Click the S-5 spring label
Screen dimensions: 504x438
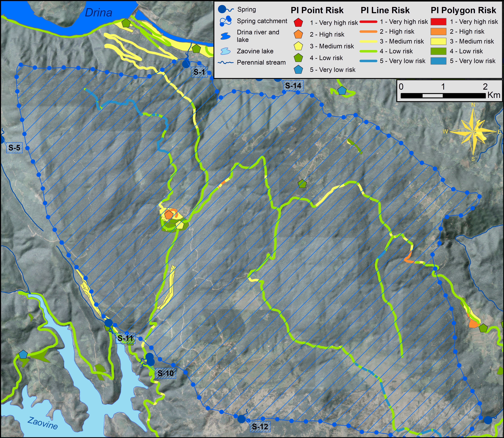[14, 148]
